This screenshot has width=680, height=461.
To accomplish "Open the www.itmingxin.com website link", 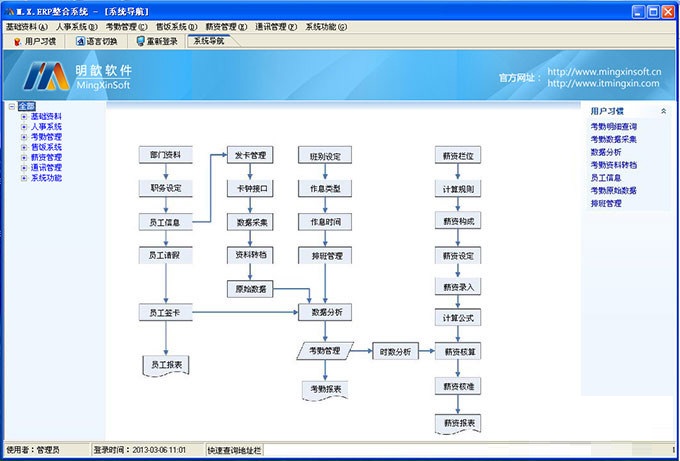I will (603, 83).
